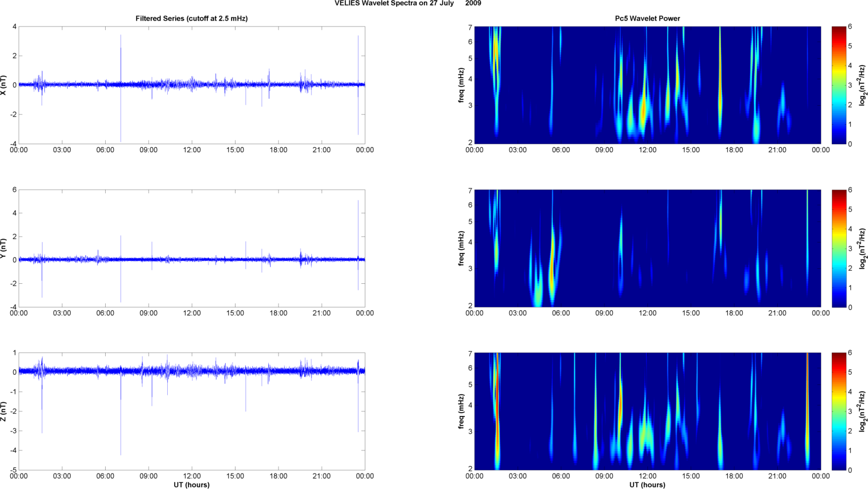
Task: Click the Y (nT) axis label
Action: (x=4, y=248)
